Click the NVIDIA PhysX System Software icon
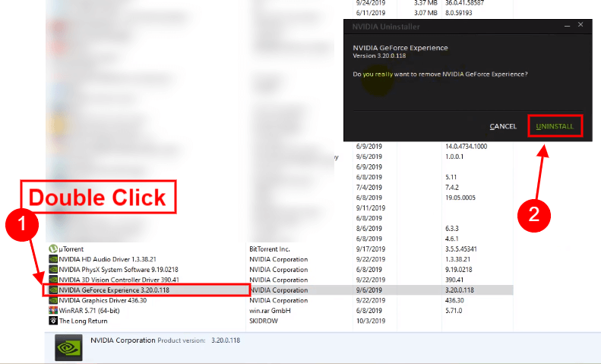The image size is (601, 364). (53, 270)
